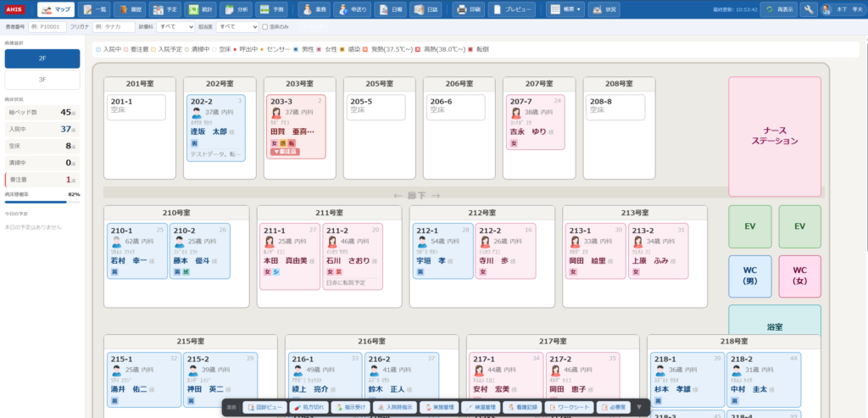
Task: Open the 予定 schedule toolbar button
Action: (165, 9)
